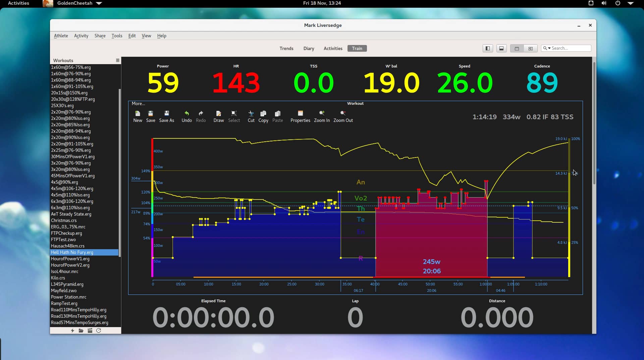Select the Kilo.crs workout
The height and width of the screenshot is (360, 644).
(x=84, y=278)
